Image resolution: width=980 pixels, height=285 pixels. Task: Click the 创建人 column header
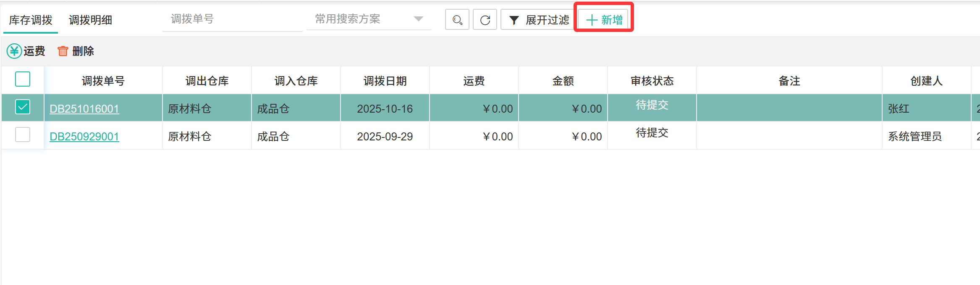(x=926, y=81)
